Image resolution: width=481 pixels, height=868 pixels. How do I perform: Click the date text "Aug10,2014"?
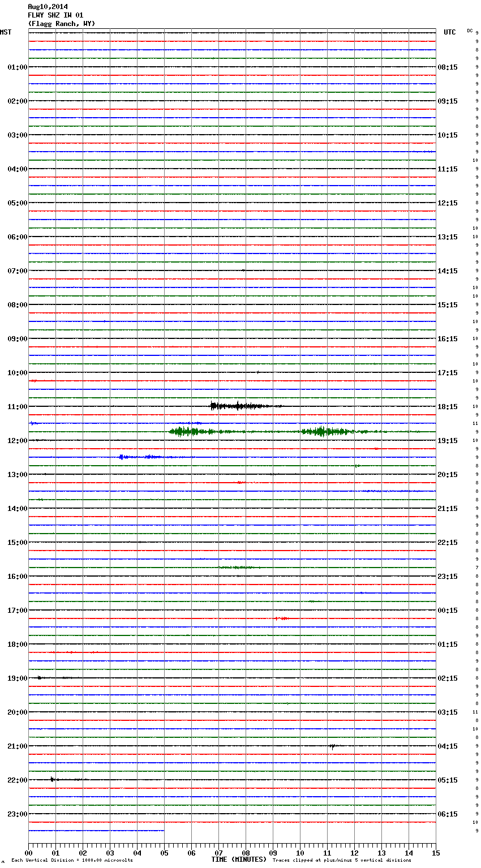48,7
